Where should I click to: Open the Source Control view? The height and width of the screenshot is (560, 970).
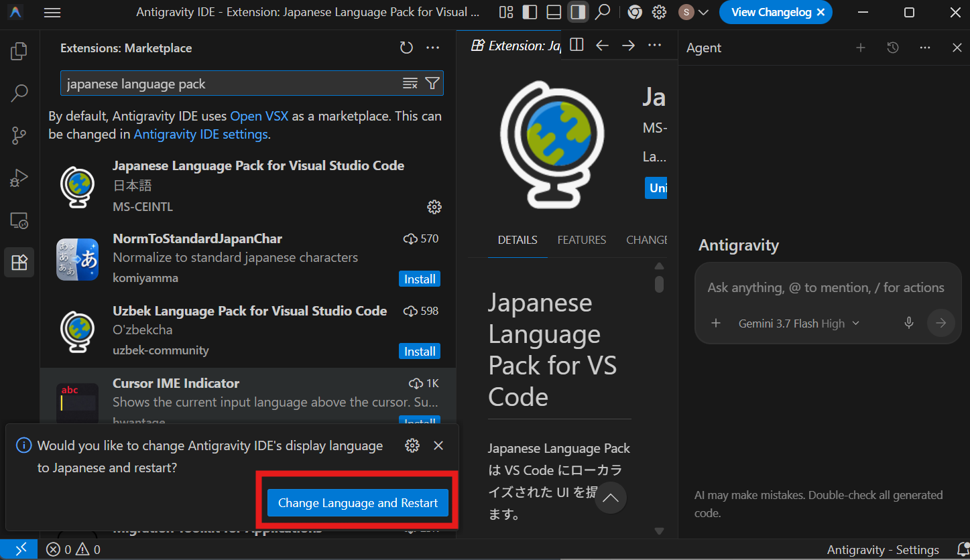coord(19,135)
